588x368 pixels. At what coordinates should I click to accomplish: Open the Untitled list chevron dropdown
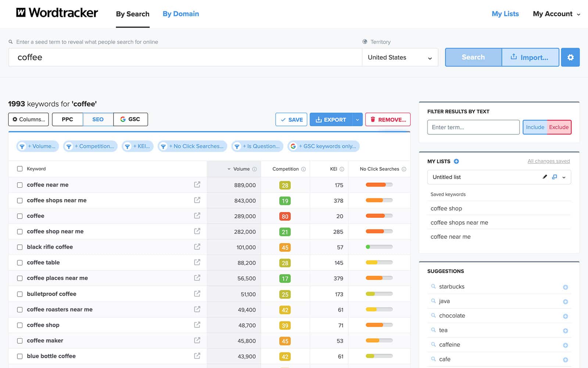click(563, 177)
